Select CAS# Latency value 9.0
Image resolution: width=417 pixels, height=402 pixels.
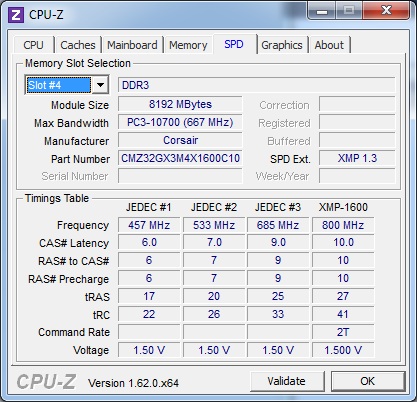pos(278,242)
